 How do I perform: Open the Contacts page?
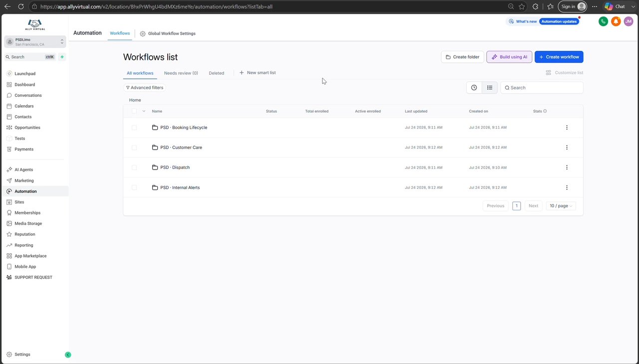[x=23, y=117]
